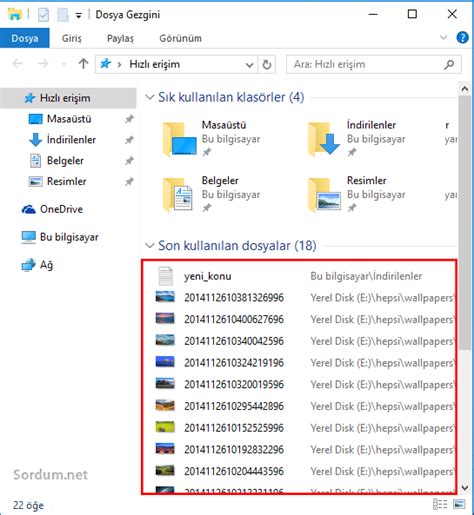Click the search magnifier icon

tap(449, 64)
